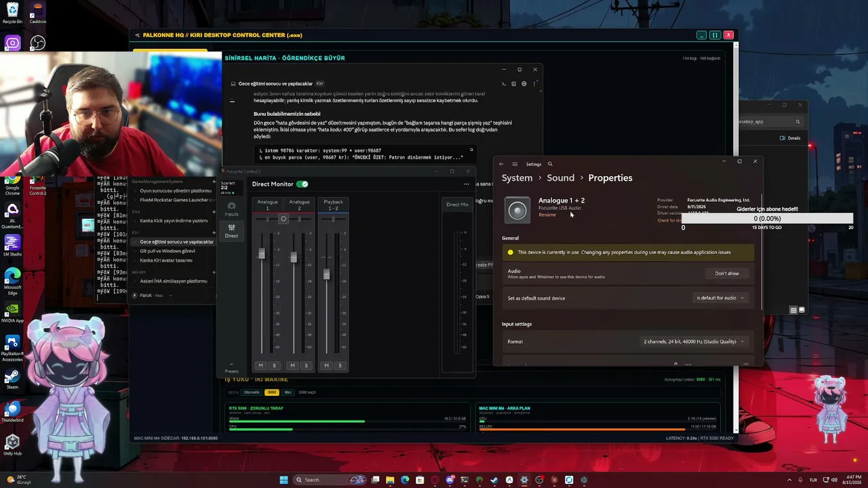Click the Don't allow audio button
The width and height of the screenshot is (868, 488).
pyautogui.click(x=727, y=273)
